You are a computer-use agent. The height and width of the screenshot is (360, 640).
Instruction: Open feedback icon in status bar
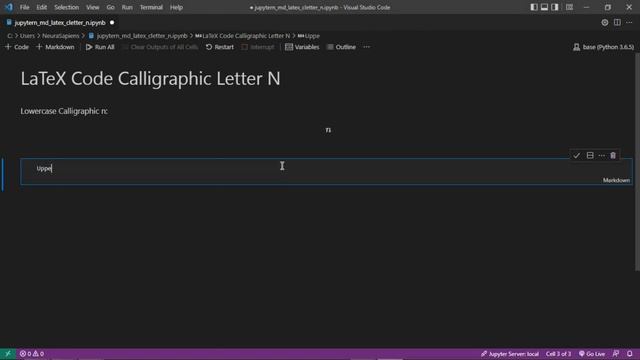[616, 354]
